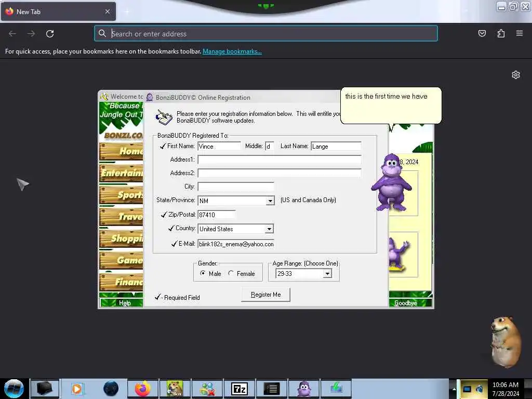Screen dimensions: 532x399
Task: Click the BonziBUDDY title bar gorilla icon
Action: [x=150, y=97]
